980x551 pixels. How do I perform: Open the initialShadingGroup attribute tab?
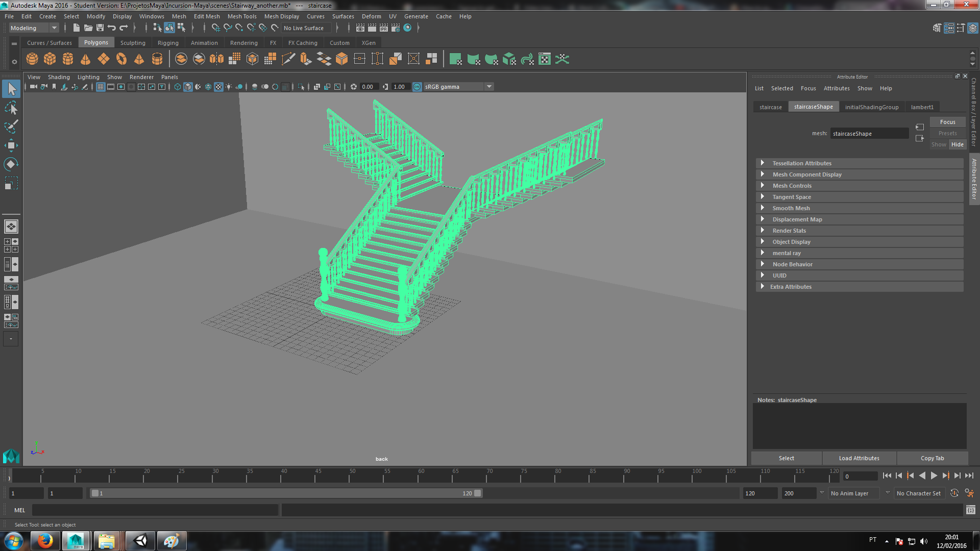[872, 107]
